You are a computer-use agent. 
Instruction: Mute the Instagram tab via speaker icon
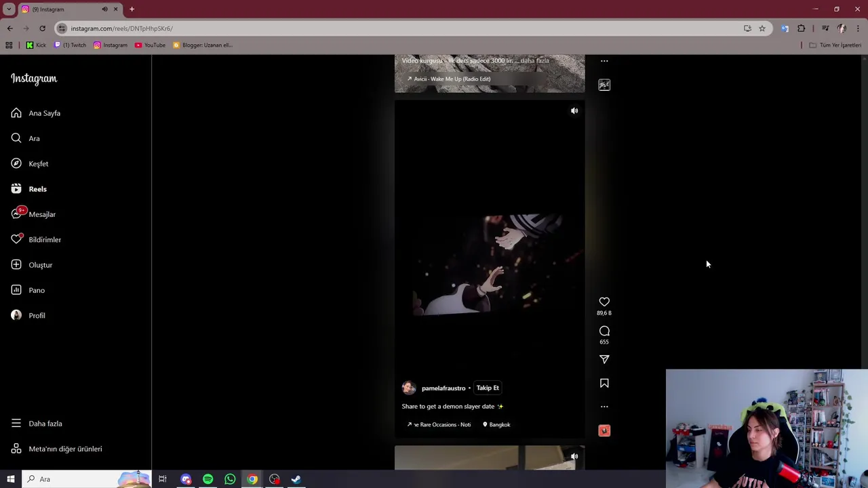pyautogui.click(x=104, y=9)
